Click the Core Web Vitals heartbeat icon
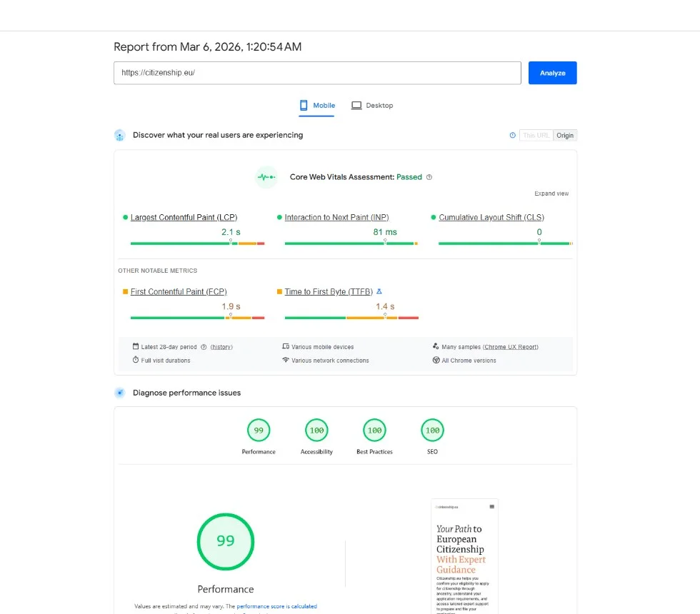This screenshot has width=700, height=614. (266, 176)
